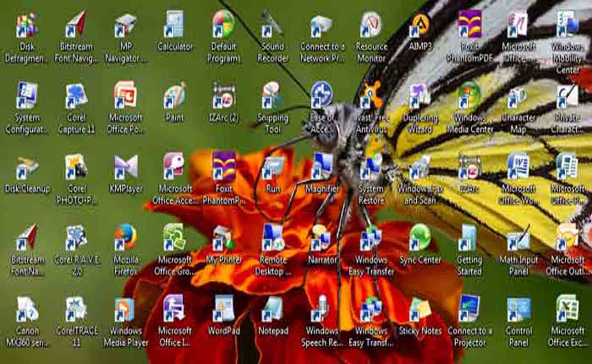Open the Snipping Tool icon
Image resolution: width=592 pixels, height=364 pixels.
coord(272,96)
